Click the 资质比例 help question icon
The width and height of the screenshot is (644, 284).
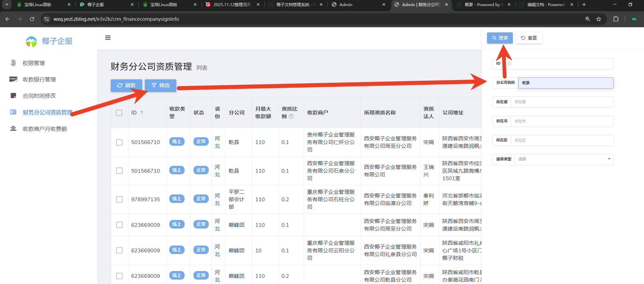[x=291, y=116]
